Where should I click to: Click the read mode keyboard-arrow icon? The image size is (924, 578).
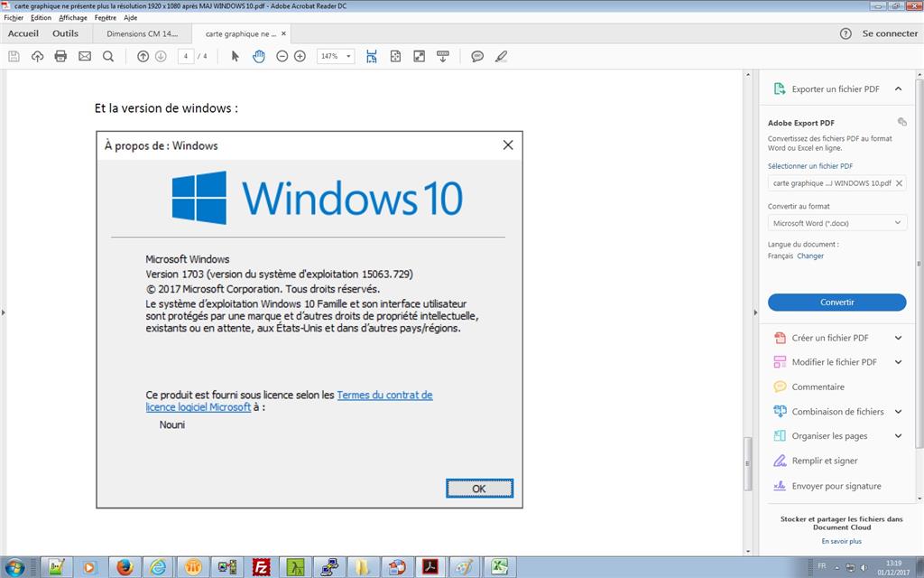pyautogui.click(x=442, y=57)
